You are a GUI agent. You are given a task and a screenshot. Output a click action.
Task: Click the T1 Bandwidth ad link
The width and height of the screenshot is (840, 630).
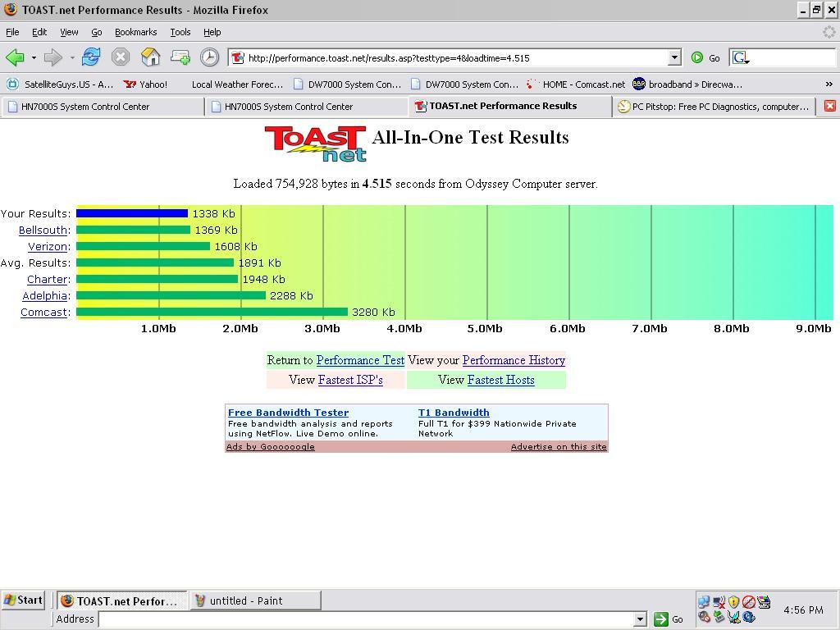[x=454, y=413]
